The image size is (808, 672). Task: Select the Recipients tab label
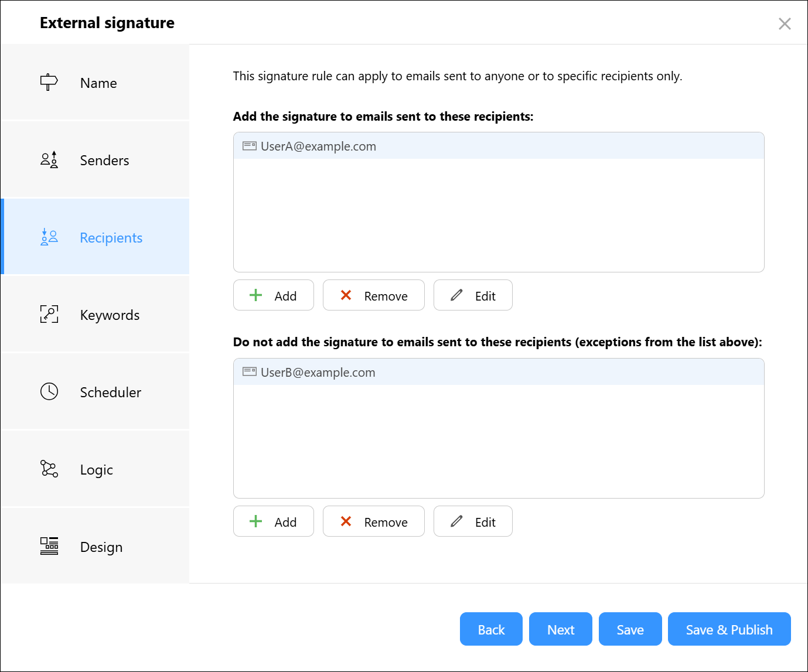pyautogui.click(x=111, y=238)
